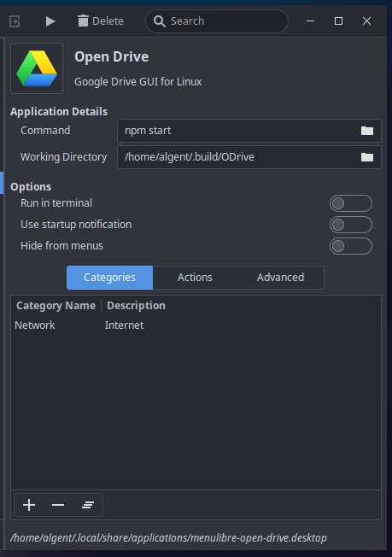
Task: Enable Run in terminal switch
Action: point(351,203)
